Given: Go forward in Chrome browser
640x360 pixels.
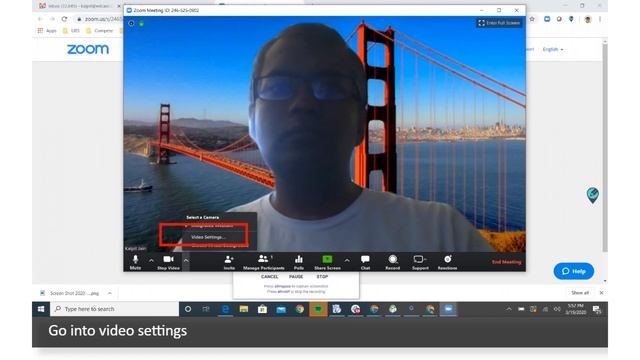Looking at the screenshot, I should click(52, 19).
